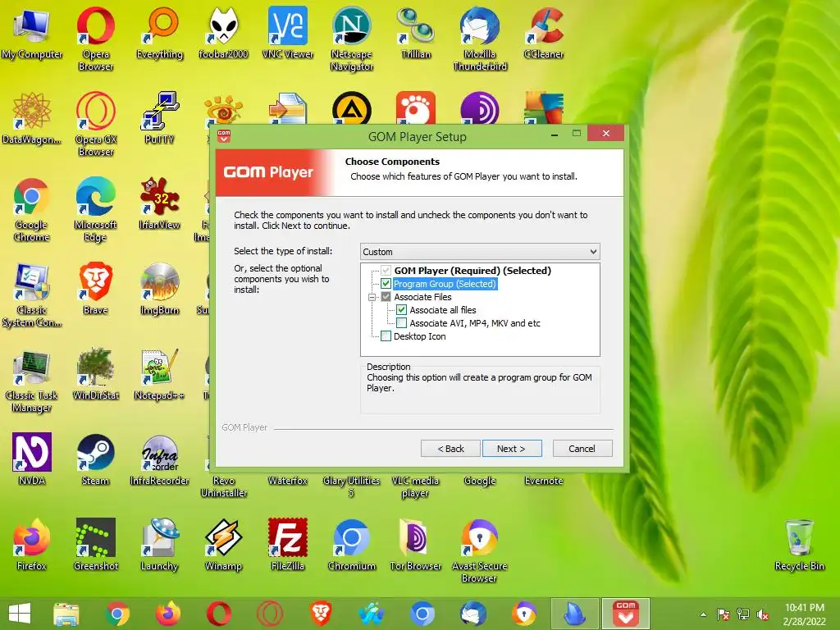The image size is (840, 630).
Task: Open the Windows Start button
Action: (x=20, y=614)
